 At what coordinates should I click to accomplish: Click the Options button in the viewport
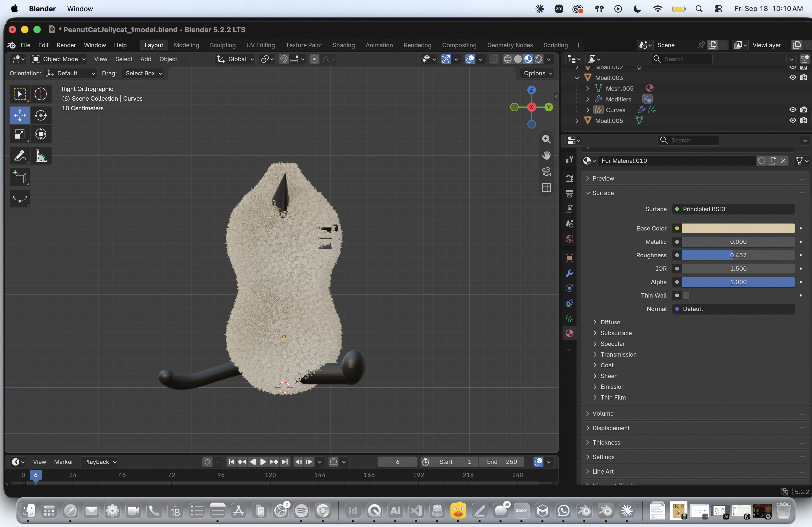(538, 73)
